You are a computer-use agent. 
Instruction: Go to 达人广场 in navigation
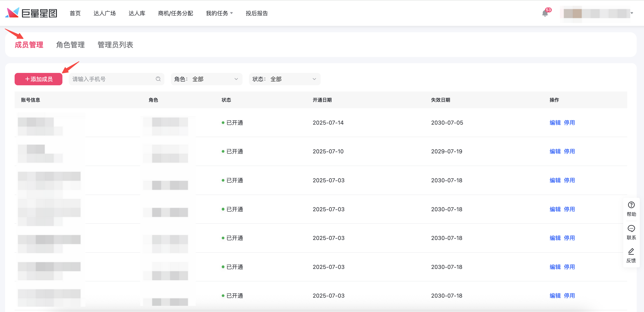click(104, 13)
